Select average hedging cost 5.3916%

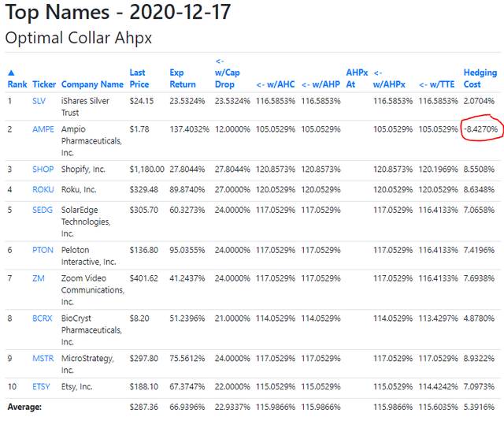point(479,407)
